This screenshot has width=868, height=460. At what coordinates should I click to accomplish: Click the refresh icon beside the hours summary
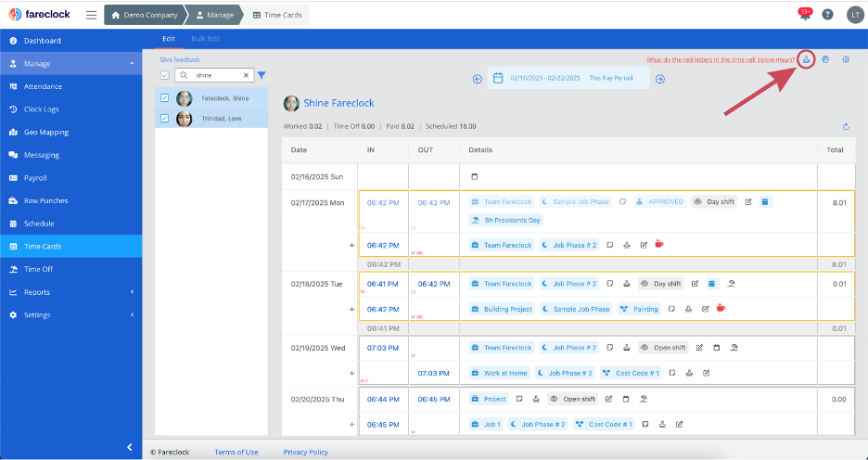pos(846,127)
